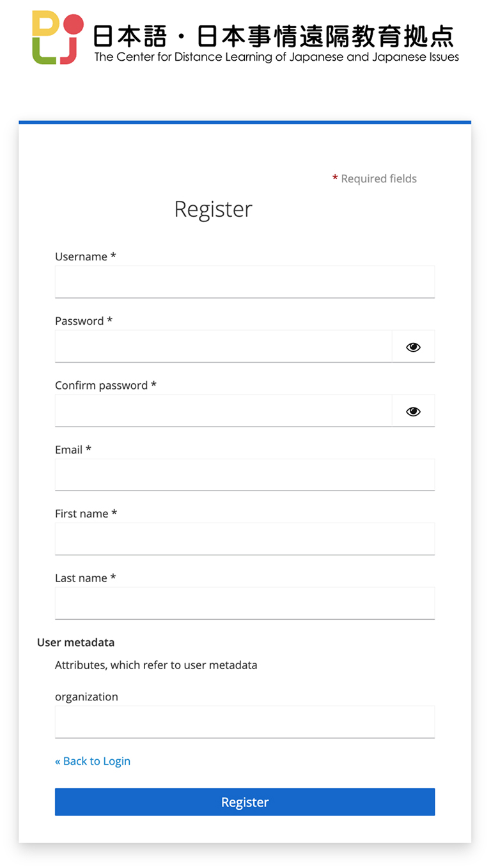491x868 pixels.
Task: Click the colorful PJ logo icon
Action: coord(58,38)
